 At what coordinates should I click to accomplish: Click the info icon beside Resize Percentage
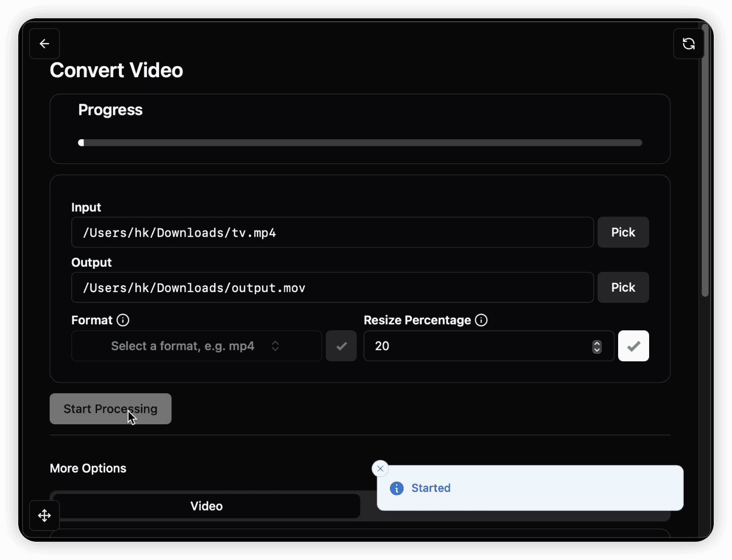click(x=481, y=320)
